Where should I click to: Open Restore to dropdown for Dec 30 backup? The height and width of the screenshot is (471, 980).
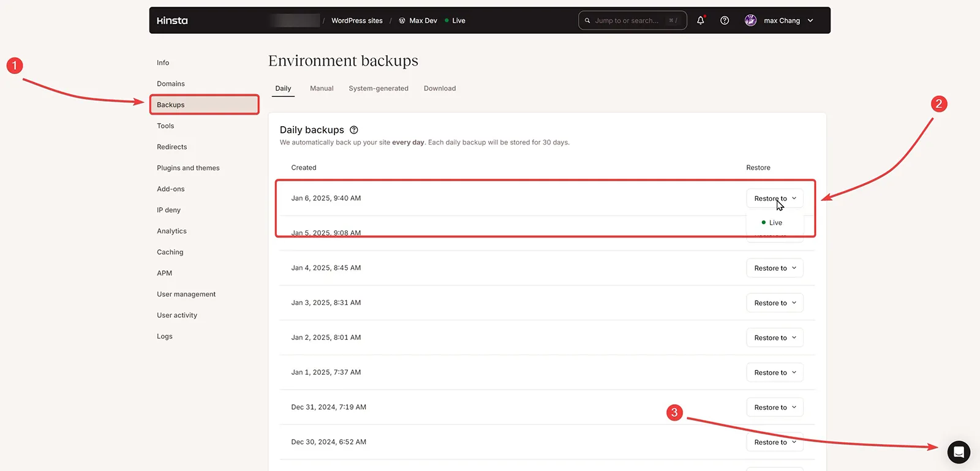coord(775,442)
